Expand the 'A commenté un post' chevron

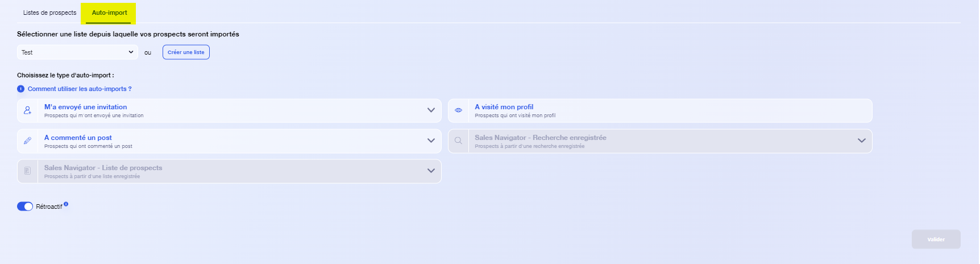click(x=431, y=141)
